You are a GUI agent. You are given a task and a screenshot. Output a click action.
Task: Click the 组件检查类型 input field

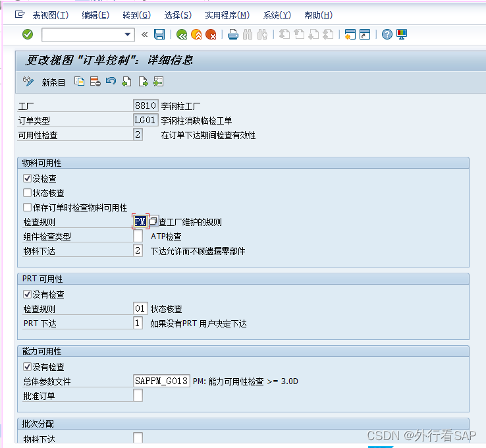(x=138, y=236)
